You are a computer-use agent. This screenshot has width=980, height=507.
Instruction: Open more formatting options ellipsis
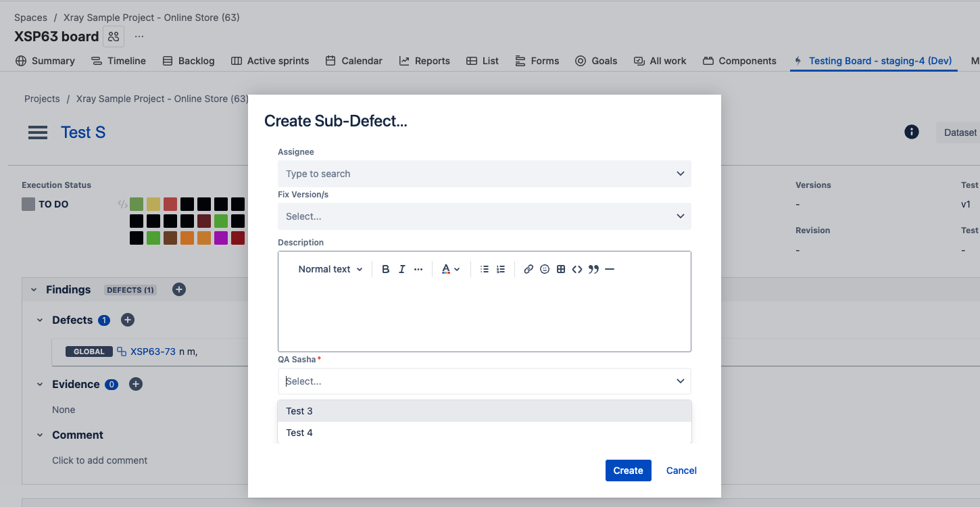click(x=418, y=269)
